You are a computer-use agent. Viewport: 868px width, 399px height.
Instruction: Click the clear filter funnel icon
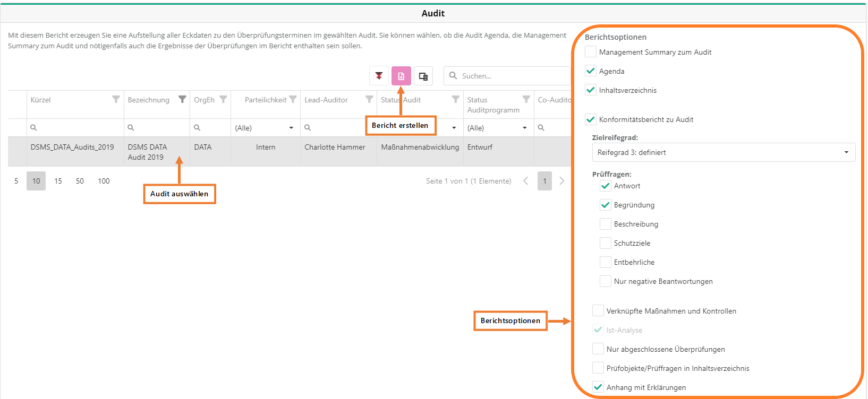pyautogui.click(x=379, y=76)
